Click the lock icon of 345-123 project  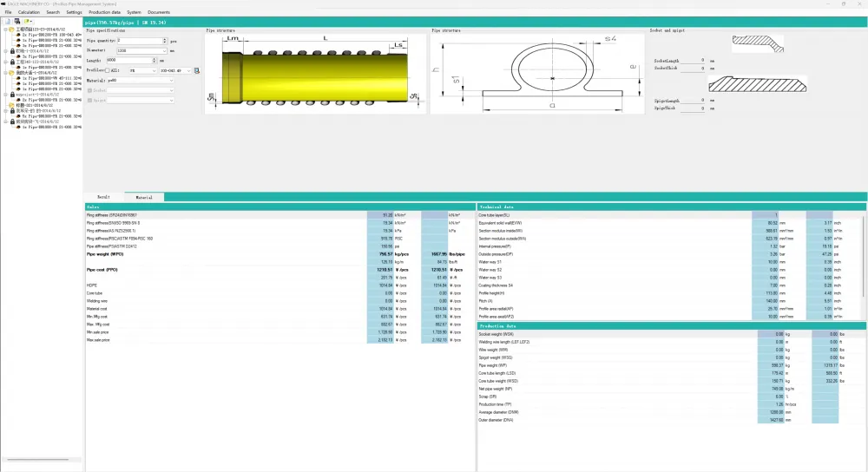(x=12, y=62)
